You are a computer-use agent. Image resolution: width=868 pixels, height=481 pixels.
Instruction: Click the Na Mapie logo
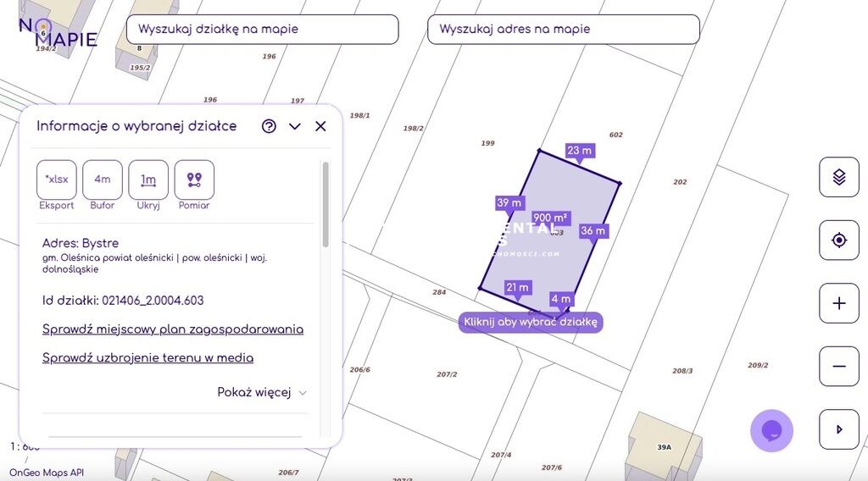pyautogui.click(x=57, y=32)
